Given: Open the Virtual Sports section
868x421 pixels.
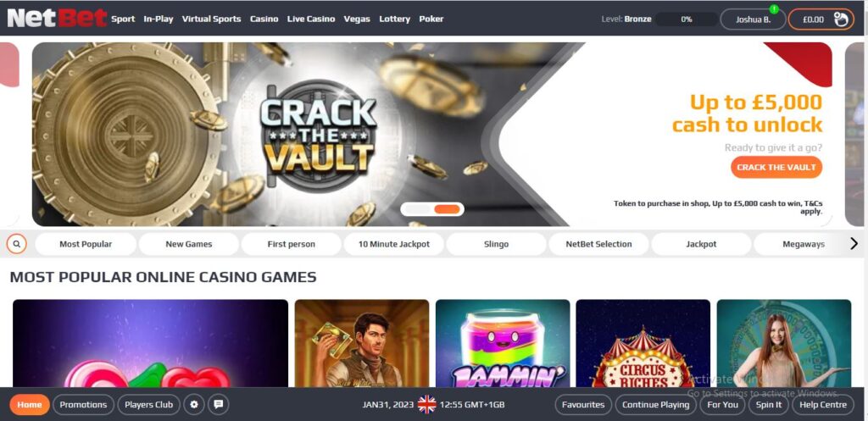Looking at the screenshot, I should pos(211,19).
